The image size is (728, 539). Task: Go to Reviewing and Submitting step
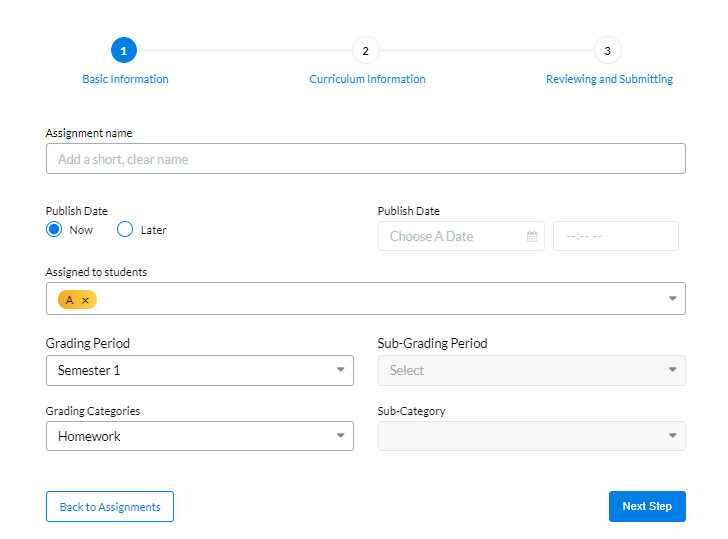(x=609, y=79)
